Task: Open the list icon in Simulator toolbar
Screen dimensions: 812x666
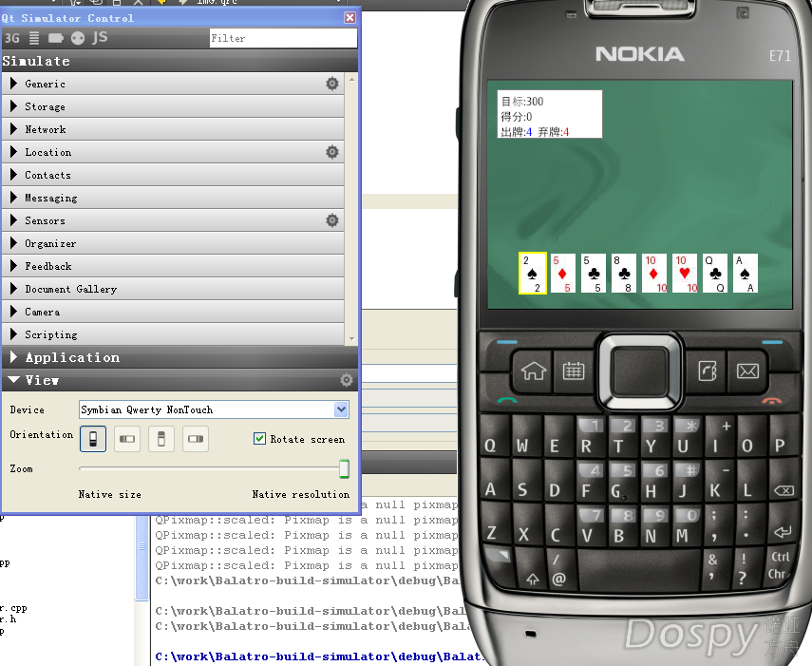Action: click(34, 38)
